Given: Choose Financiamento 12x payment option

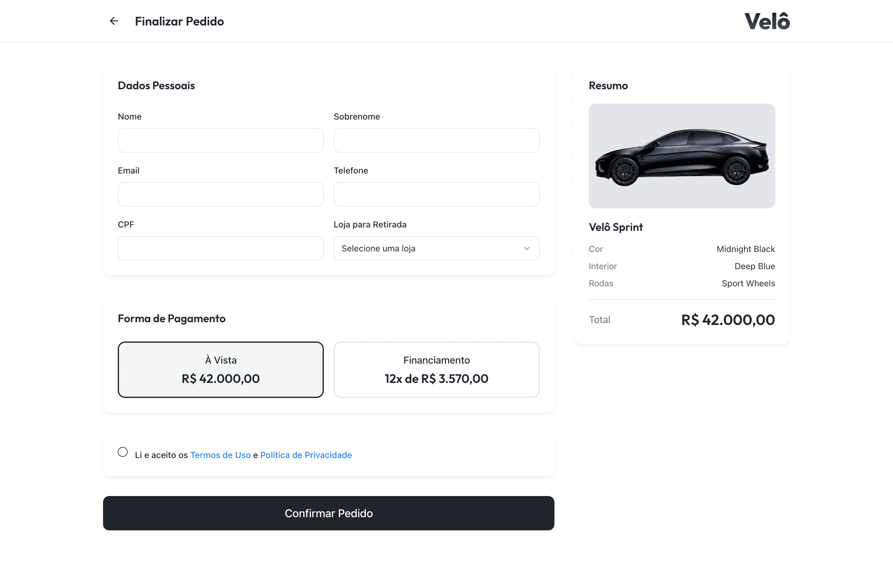Looking at the screenshot, I should tap(436, 369).
